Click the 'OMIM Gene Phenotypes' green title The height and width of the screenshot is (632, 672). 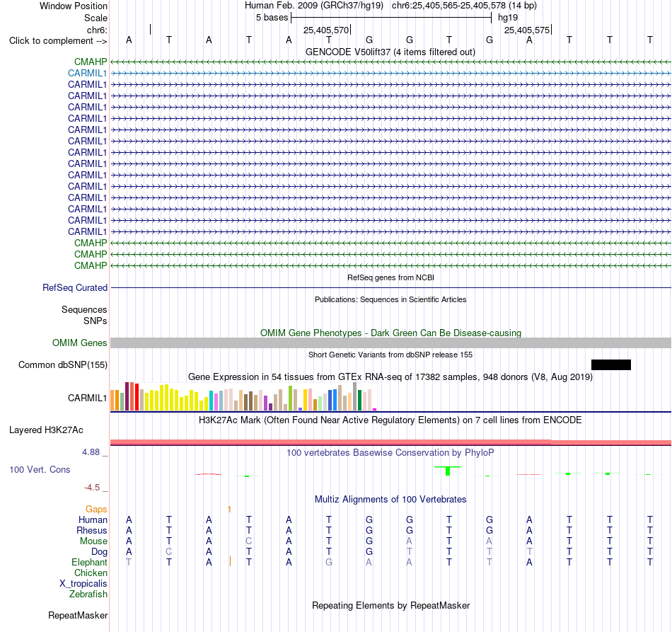tap(390, 333)
